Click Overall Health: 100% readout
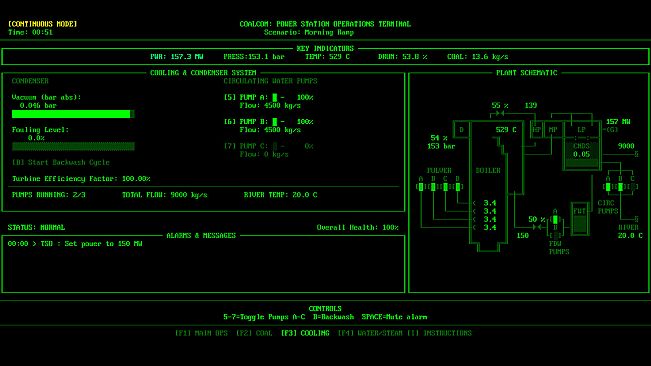 pyautogui.click(x=357, y=227)
